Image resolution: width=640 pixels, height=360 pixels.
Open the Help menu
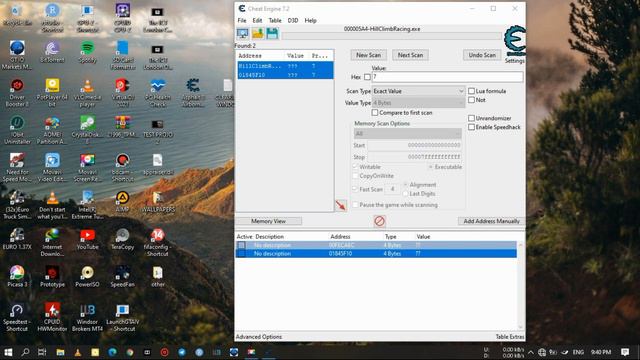pos(310,20)
